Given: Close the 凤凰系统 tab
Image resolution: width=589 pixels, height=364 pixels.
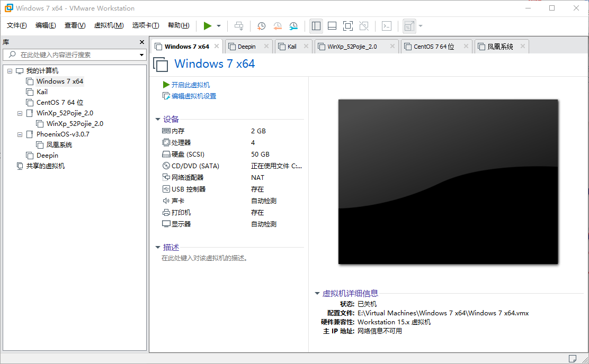Looking at the screenshot, I should click(x=522, y=46).
